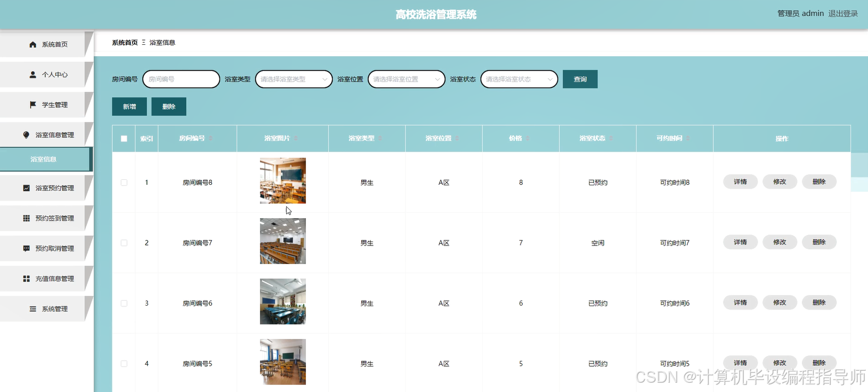Click 系统首页 in the breadcrumb

tap(125, 43)
